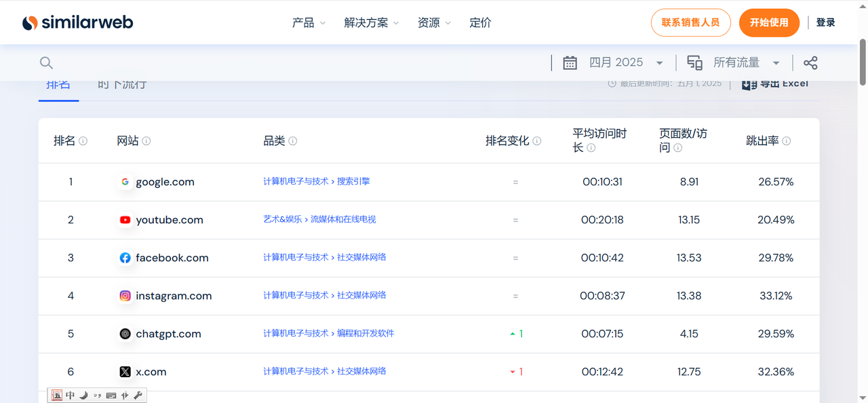This screenshot has height=403, width=868.
Task: Click 导出 Excel button
Action: (775, 84)
